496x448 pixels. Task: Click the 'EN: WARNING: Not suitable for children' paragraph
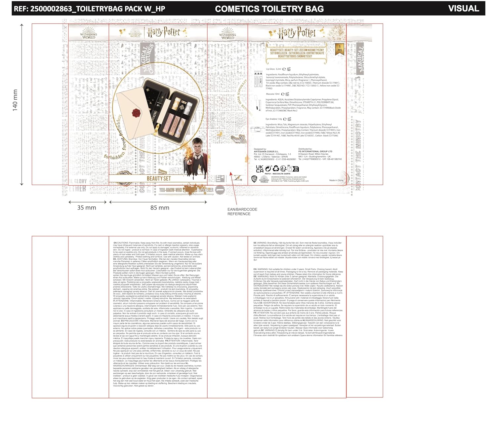(298, 272)
